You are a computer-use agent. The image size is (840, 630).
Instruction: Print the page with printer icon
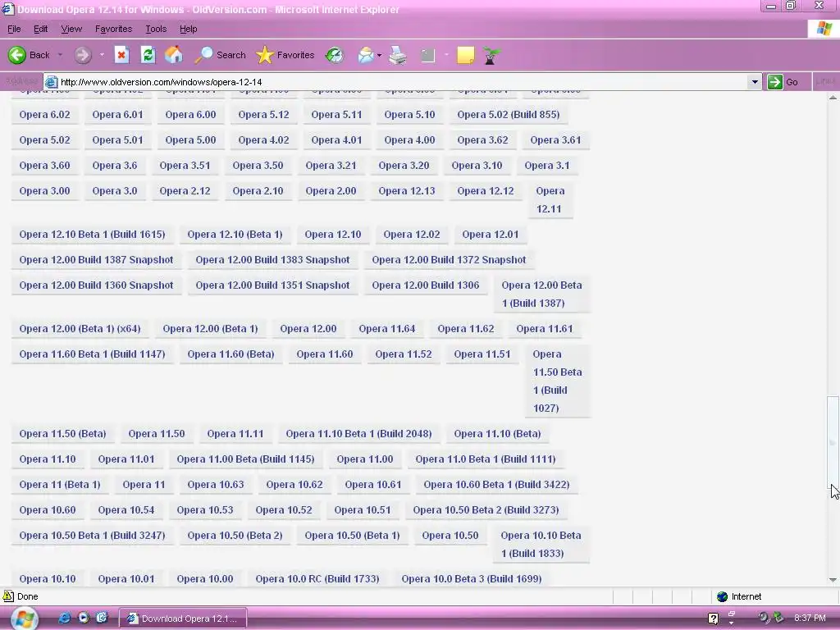398,55
